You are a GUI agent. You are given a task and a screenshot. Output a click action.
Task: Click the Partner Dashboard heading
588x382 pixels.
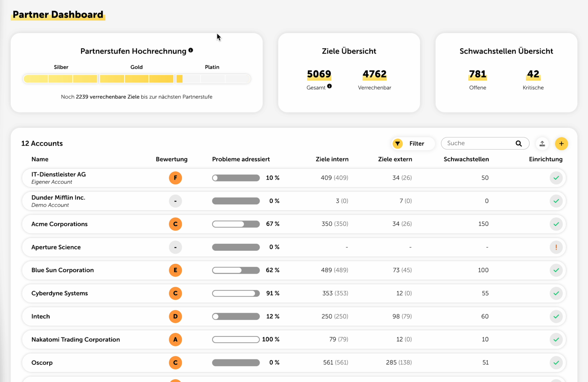pyautogui.click(x=58, y=15)
